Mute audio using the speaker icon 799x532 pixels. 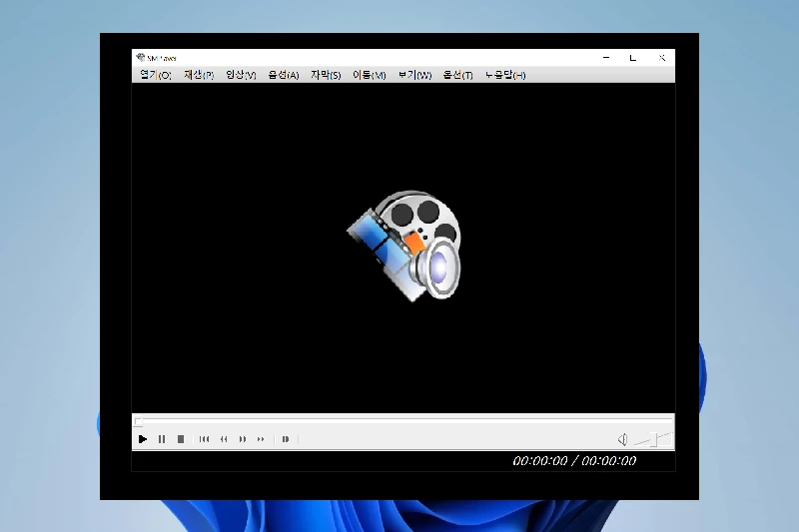[622, 439]
